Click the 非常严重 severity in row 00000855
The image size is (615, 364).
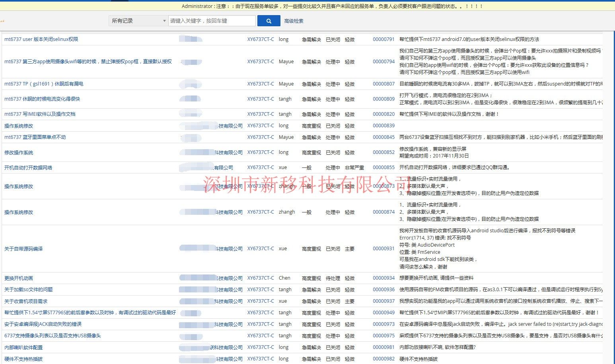pos(354,167)
